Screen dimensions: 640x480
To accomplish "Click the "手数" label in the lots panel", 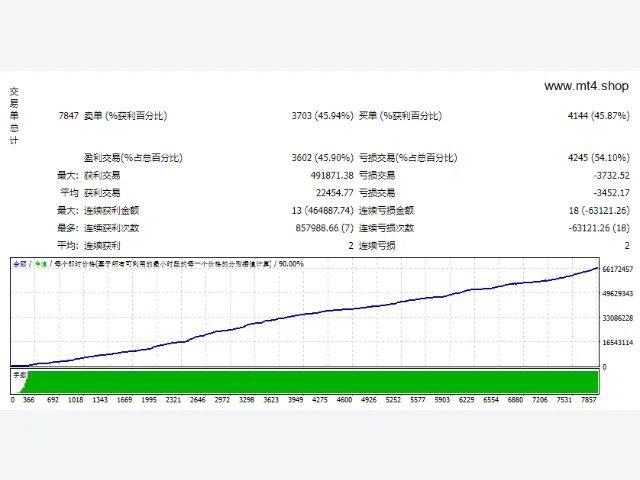I will coord(20,375).
